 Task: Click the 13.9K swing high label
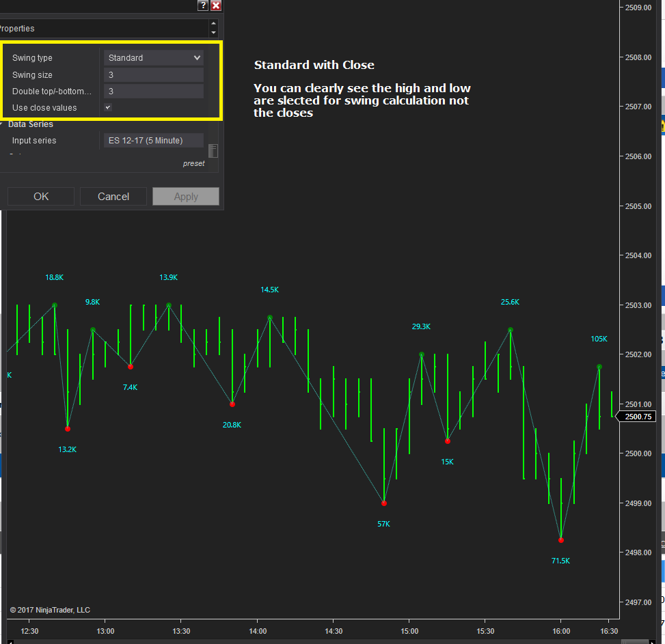[168, 277]
